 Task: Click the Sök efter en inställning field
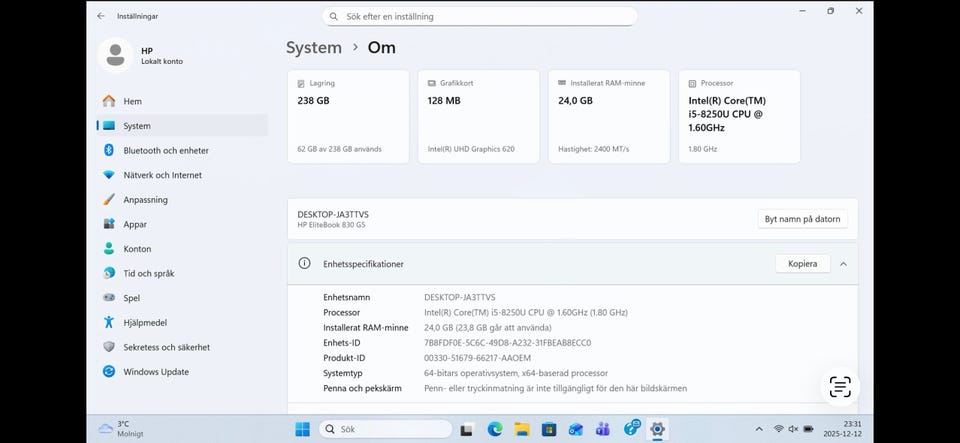(x=480, y=16)
